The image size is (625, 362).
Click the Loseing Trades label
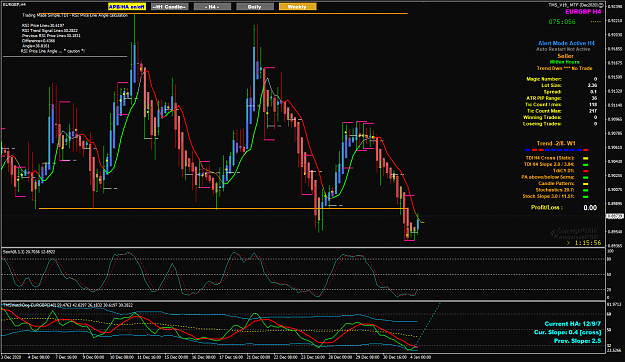542,124
